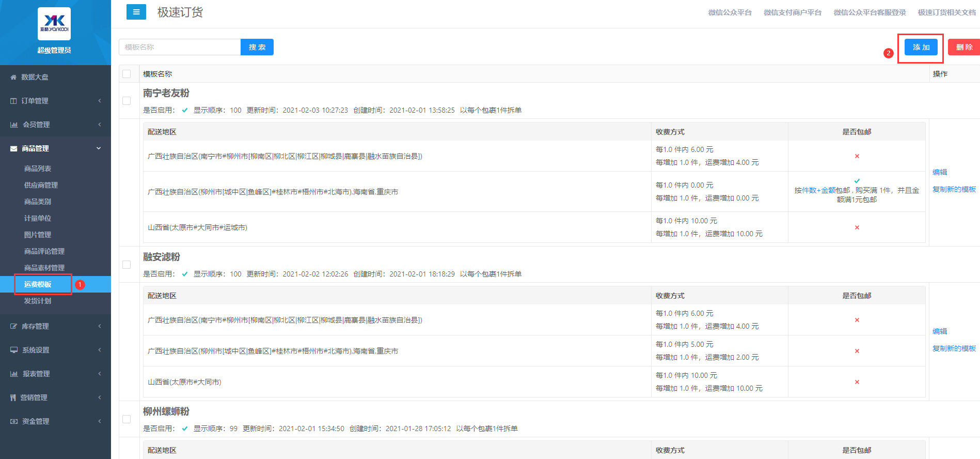
Task: Toggle the select-all templates checkbox
Action: [x=127, y=74]
